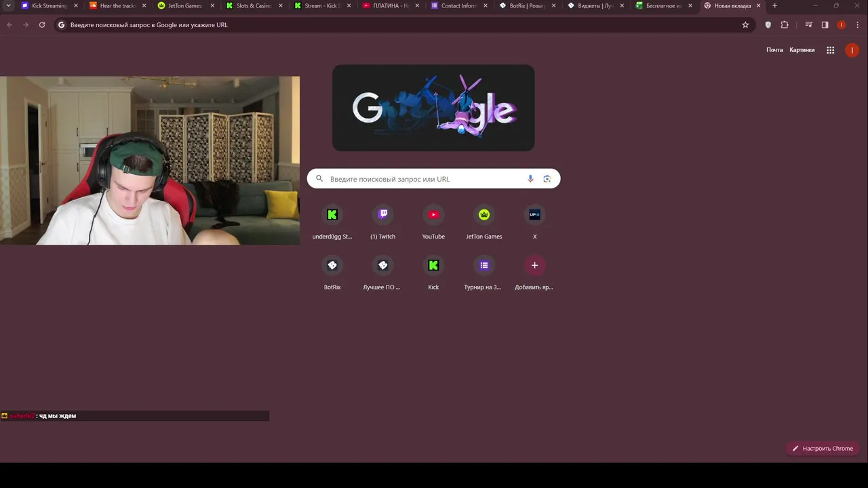Open the Google account avatar on page
The image size is (868, 488).
(x=852, y=50)
